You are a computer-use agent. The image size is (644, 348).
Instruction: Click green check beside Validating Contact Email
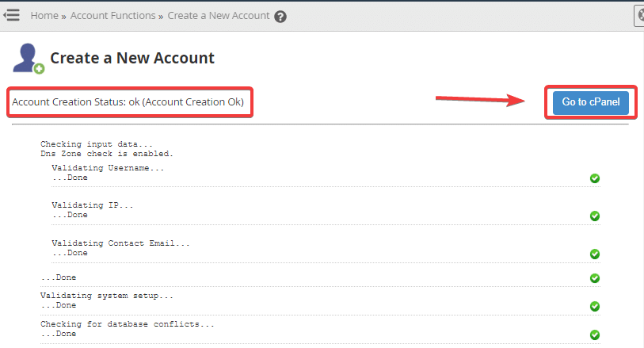(x=594, y=254)
